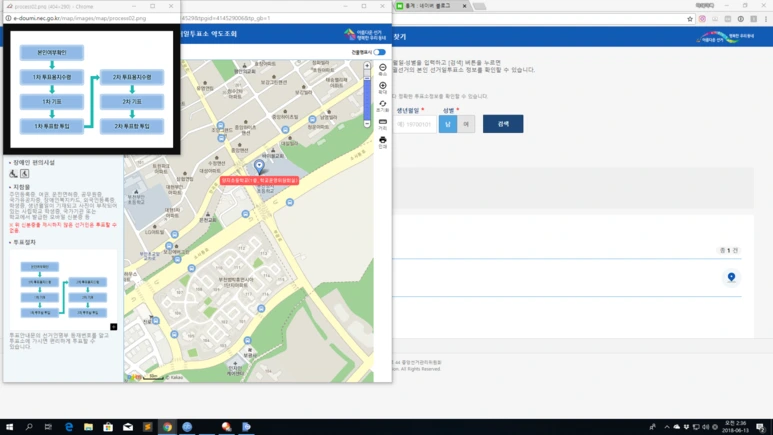Click the minus button below map zoom slider
This screenshot has height=435, width=773.
[367, 124]
